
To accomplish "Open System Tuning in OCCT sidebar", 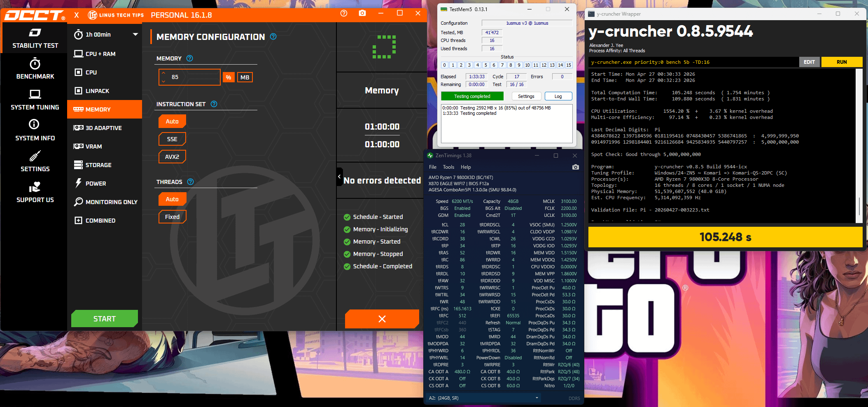I will click(35, 100).
